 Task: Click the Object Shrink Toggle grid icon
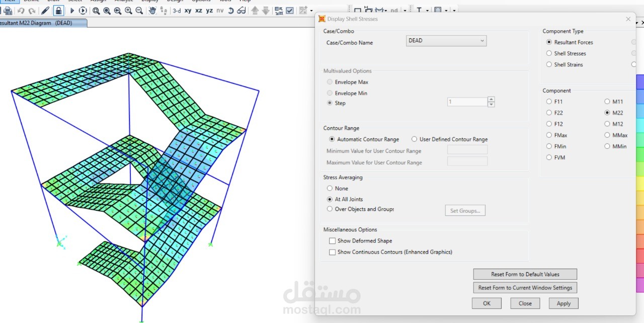[279, 11]
